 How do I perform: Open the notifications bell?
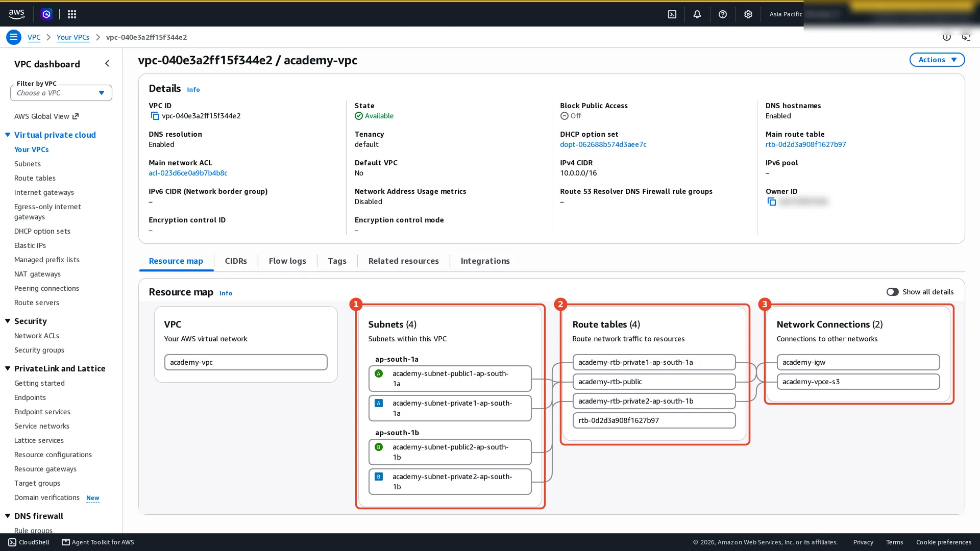pos(697,14)
